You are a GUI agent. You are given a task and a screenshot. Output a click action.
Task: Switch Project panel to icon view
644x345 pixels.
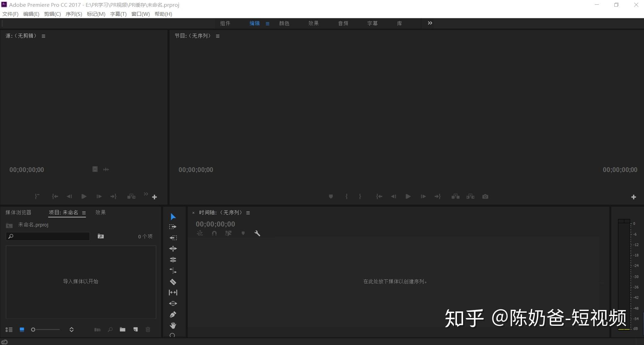(22, 330)
